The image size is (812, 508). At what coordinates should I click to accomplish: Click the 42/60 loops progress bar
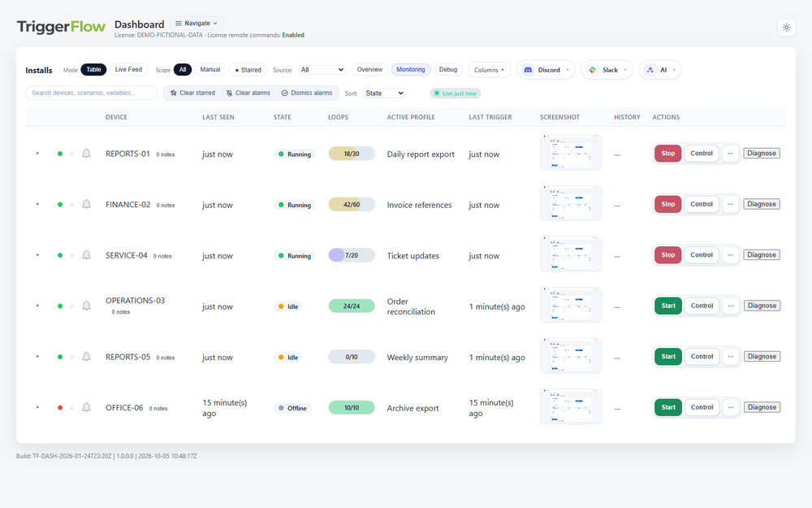[352, 205]
